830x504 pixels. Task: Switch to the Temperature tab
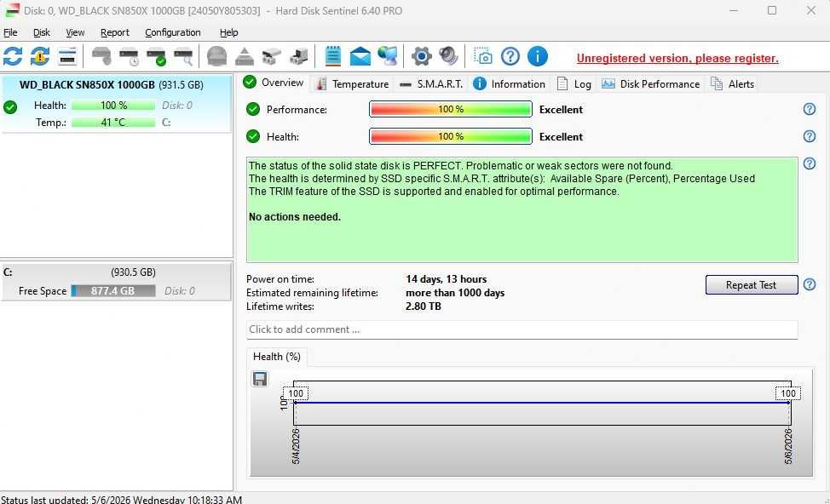[x=351, y=83]
